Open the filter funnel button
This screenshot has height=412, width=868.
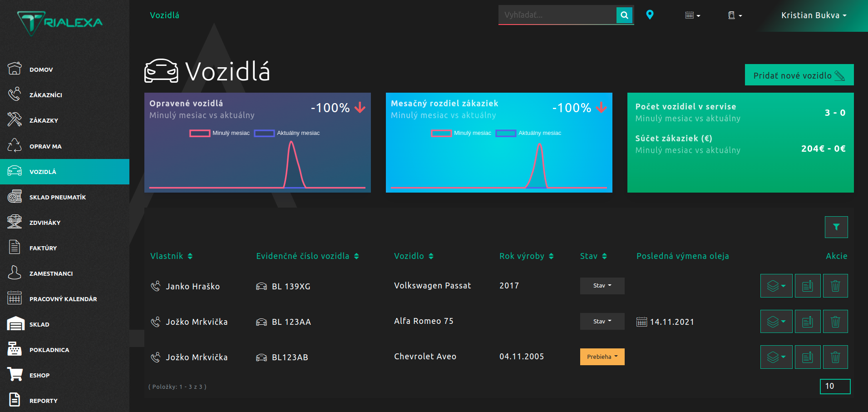pyautogui.click(x=836, y=227)
